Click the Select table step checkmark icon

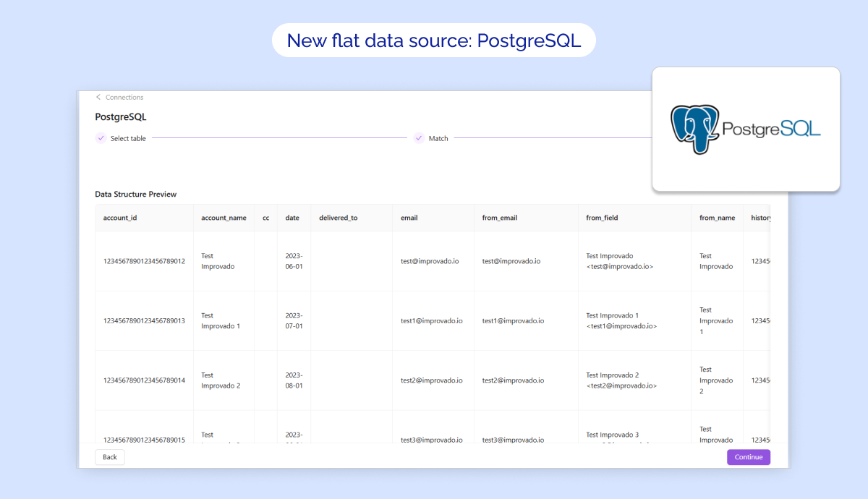click(x=101, y=138)
